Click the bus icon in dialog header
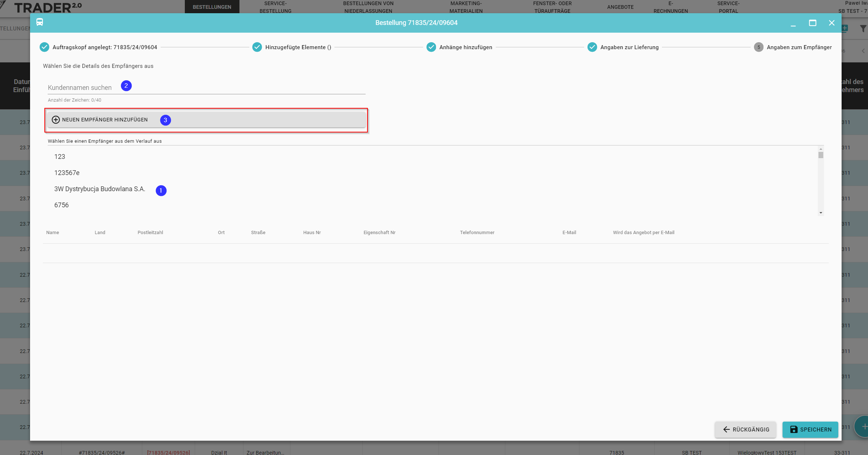The height and width of the screenshot is (455, 868). coord(40,22)
